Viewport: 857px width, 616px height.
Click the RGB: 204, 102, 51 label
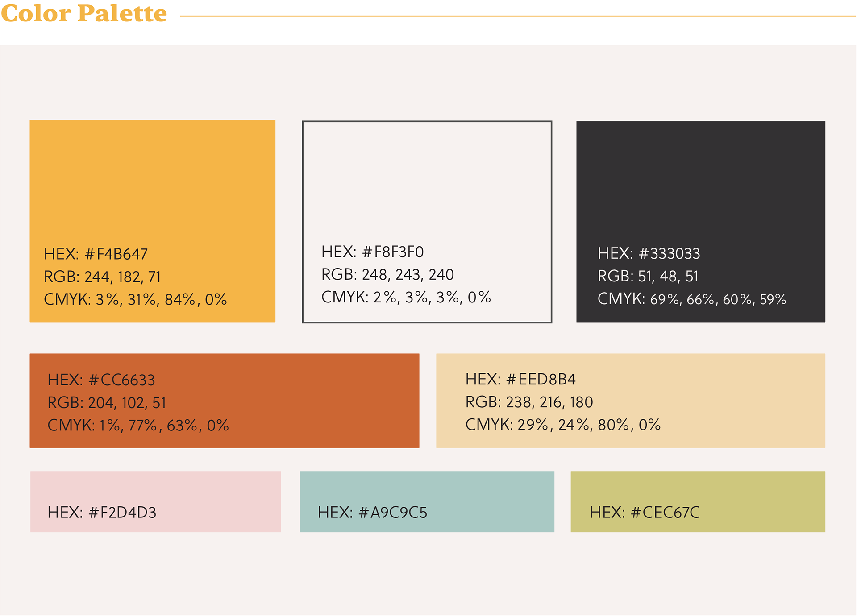coord(107,403)
